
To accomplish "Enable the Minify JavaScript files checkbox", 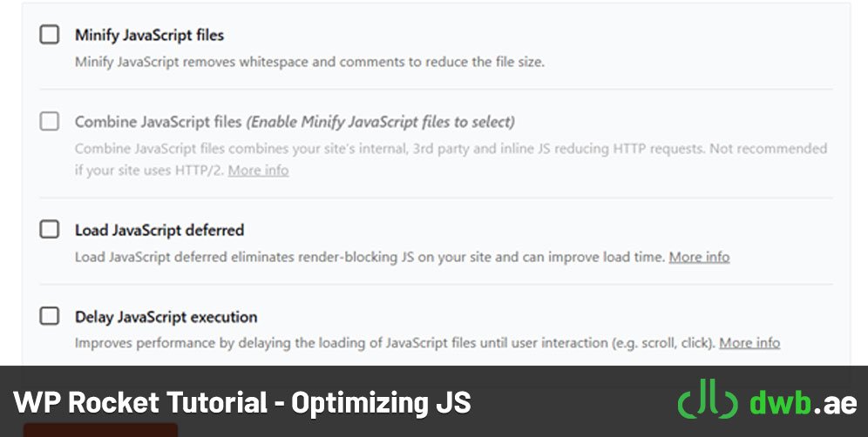I will click(50, 35).
